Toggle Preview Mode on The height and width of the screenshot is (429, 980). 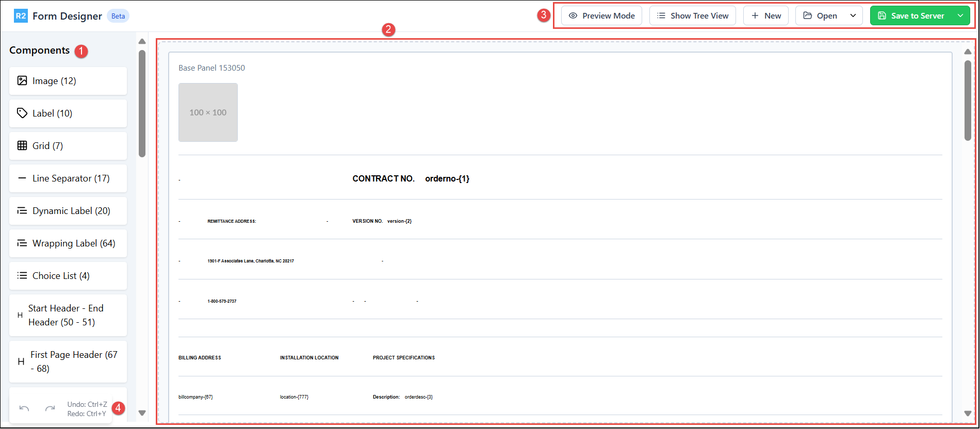pyautogui.click(x=601, y=16)
